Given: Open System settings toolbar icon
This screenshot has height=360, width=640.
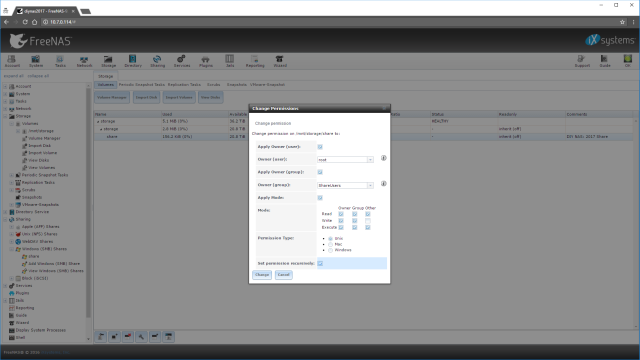Looking at the screenshot, I should click(x=36, y=61).
